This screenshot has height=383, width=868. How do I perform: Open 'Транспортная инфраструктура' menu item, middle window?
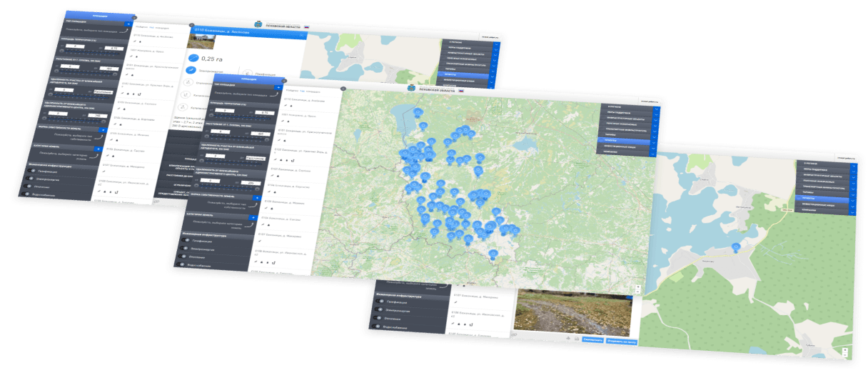click(626, 130)
